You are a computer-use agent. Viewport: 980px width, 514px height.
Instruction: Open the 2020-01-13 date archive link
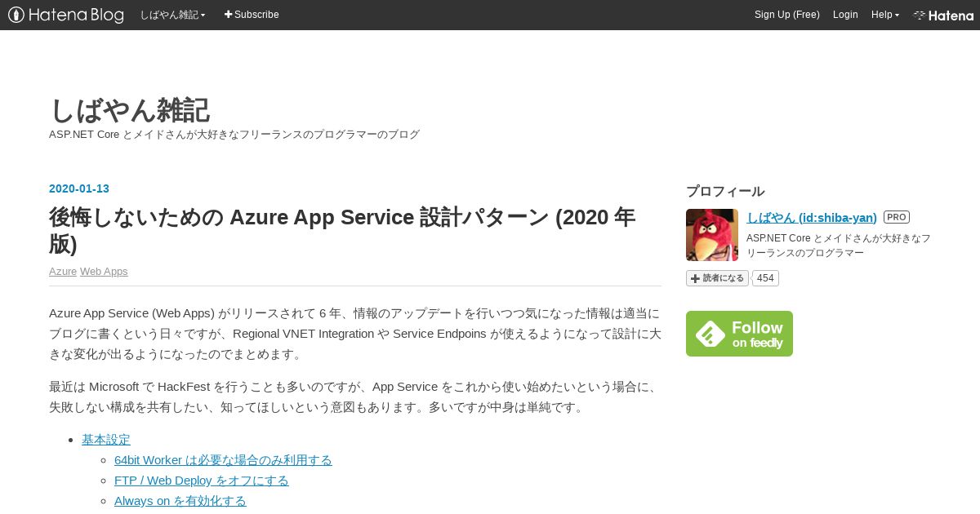(79, 188)
